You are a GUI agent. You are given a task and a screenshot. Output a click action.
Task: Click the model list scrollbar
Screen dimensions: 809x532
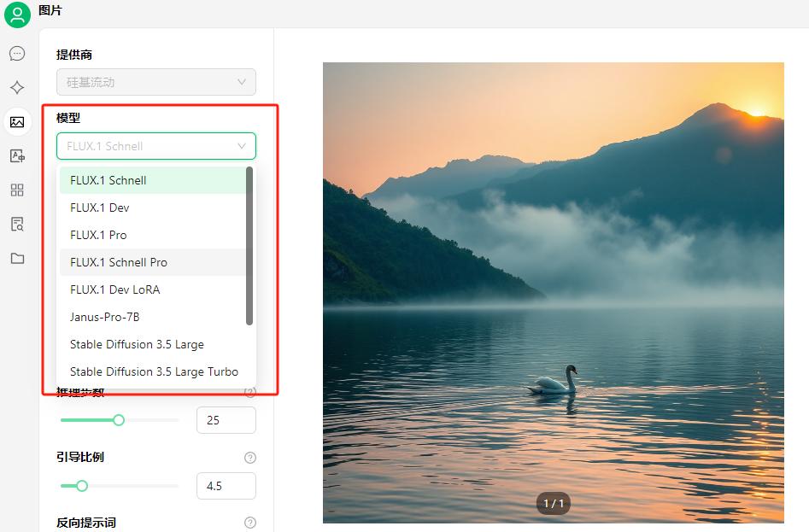(249, 246)
